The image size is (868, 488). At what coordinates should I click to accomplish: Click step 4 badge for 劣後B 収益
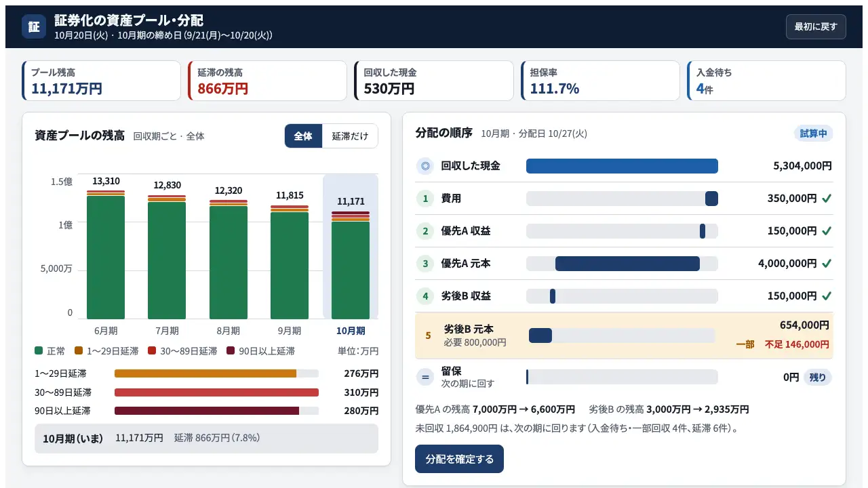point(425,296)
